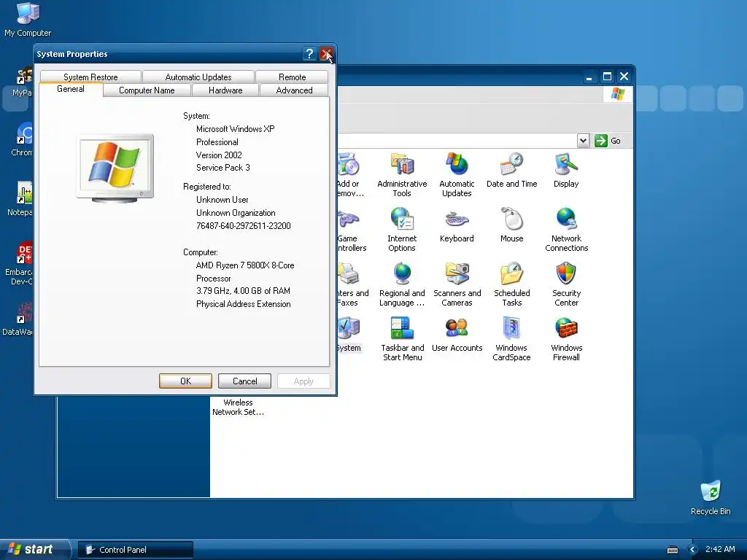Image resolution: width=747 pixels, height=560 pixels.
Task: Click the 2:42 AM clock
Action: (720, 549)
